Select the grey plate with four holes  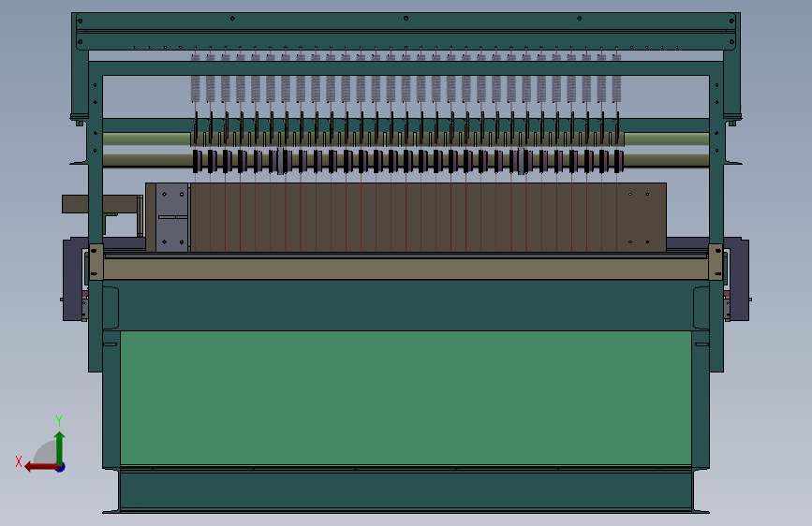pos(172,217)
